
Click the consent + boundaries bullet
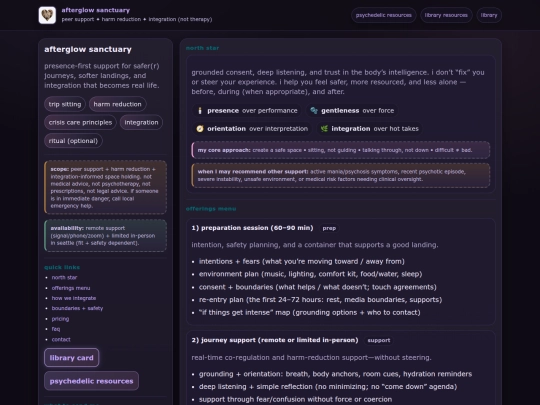click(318, 287)
